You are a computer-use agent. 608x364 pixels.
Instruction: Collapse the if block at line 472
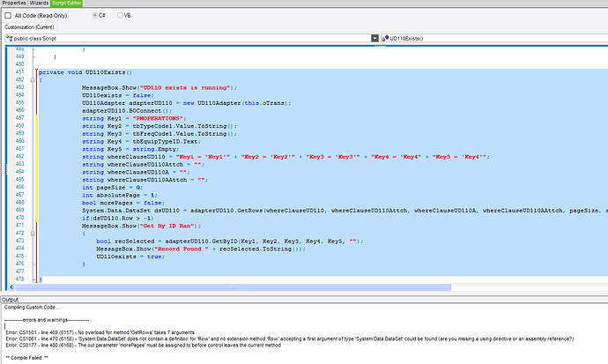pyautogui.click(x=33, y=234)
